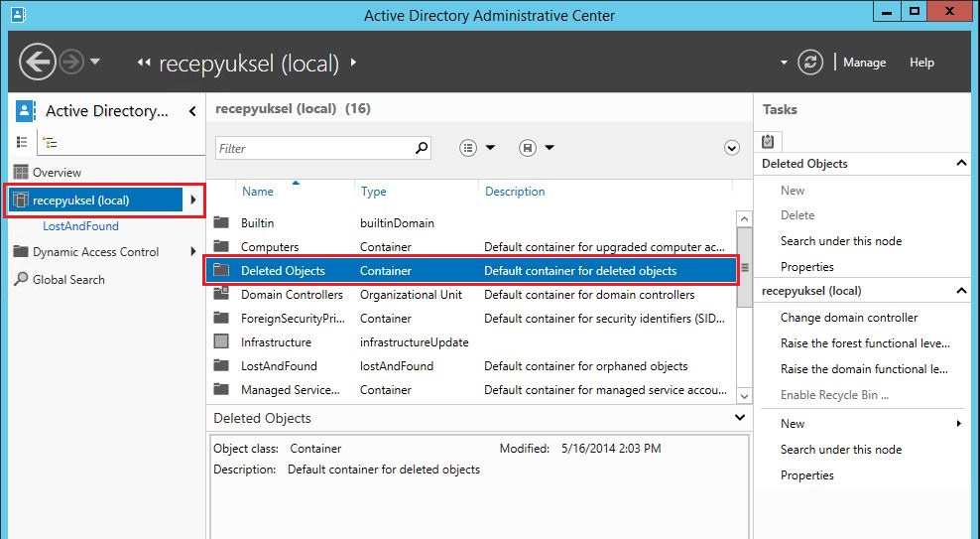Click Change domain controller
This screenshot has height=539, width=980.
[849, 317]
